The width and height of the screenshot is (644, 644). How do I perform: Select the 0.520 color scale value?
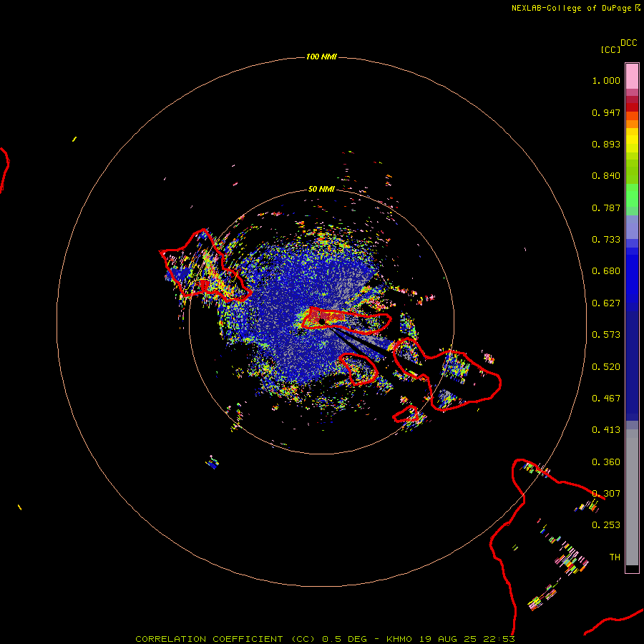click(x=606, y=367)
